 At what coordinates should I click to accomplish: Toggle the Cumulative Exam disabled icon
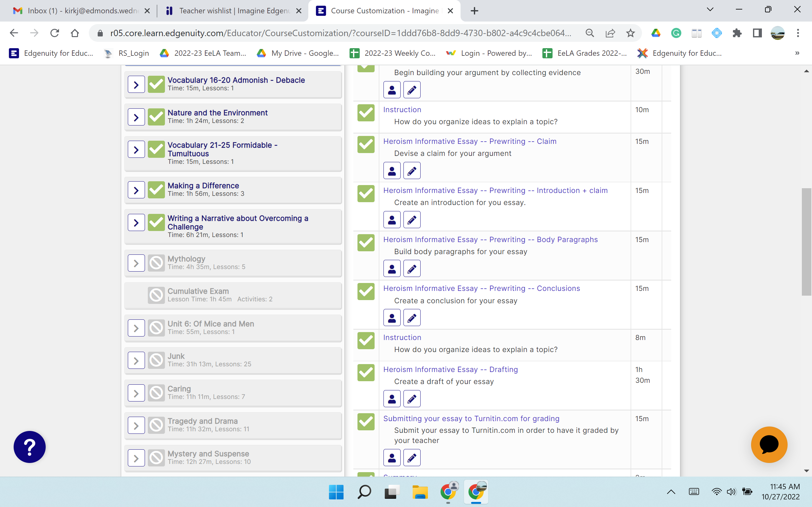(156, 295)
